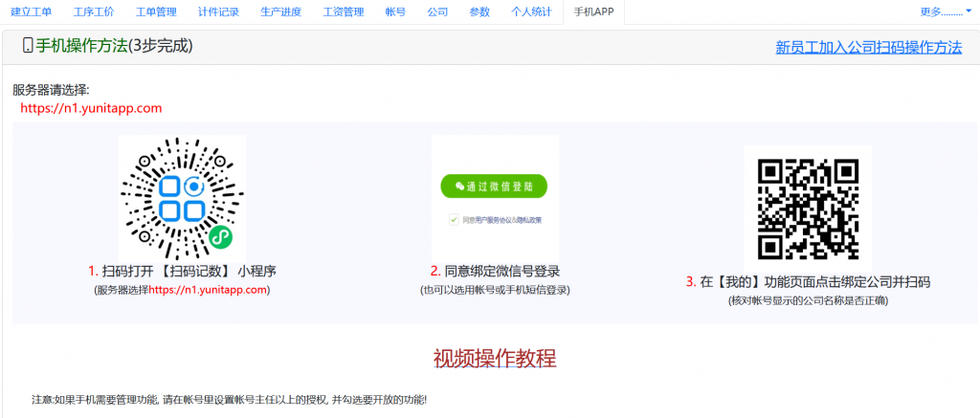Click the red server URL https://n1.yunitapp.com

91,108
